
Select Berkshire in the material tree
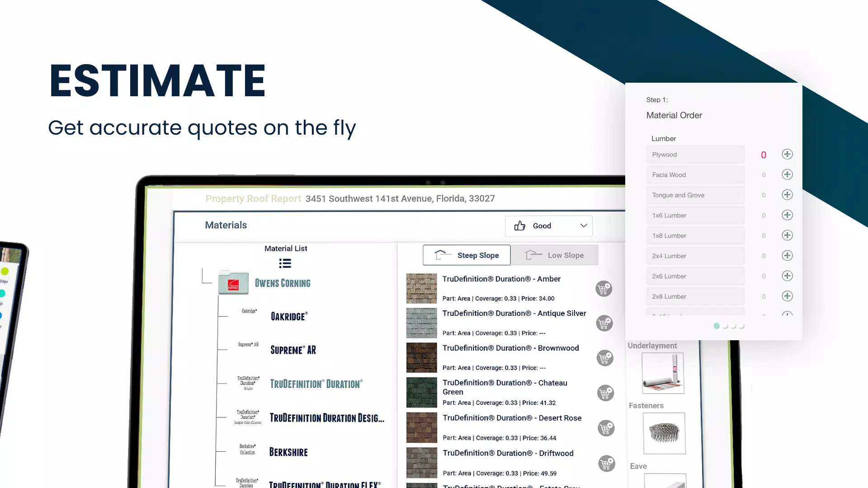[x=288, y=452]
